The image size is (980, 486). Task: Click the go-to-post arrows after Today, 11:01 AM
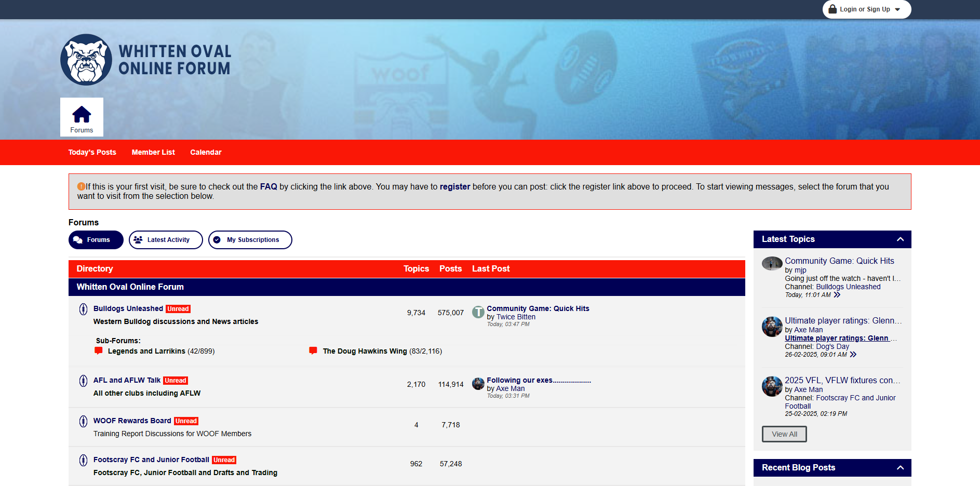pyautogui.click(x=837, y=295)
